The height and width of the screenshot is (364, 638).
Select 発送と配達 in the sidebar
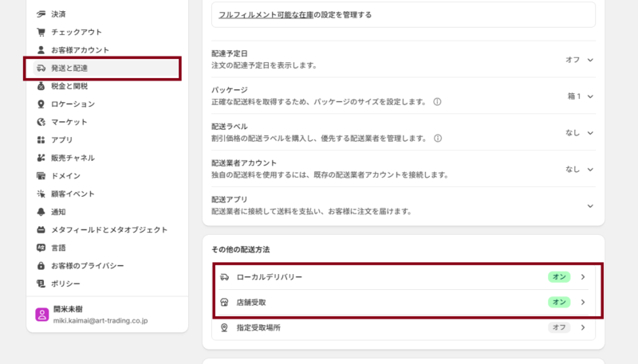click(107, 68)
